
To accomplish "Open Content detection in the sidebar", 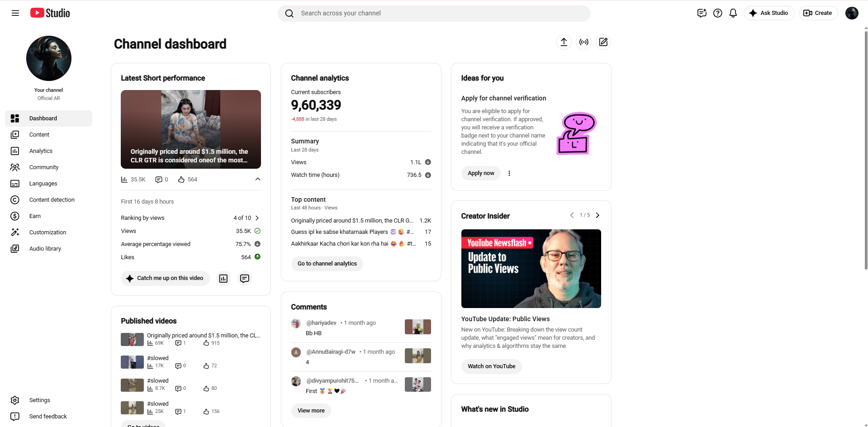I will tap(49, 200).
